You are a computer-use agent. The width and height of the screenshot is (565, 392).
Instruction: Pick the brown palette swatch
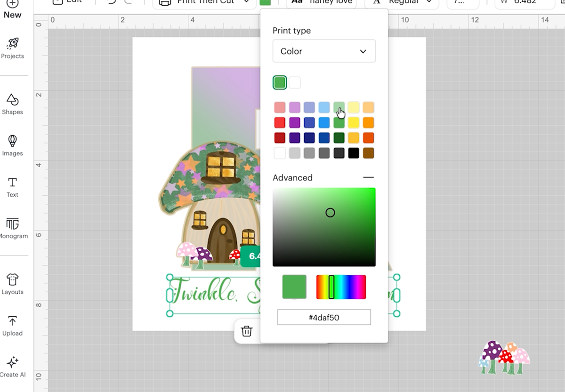tap(368, 153)
